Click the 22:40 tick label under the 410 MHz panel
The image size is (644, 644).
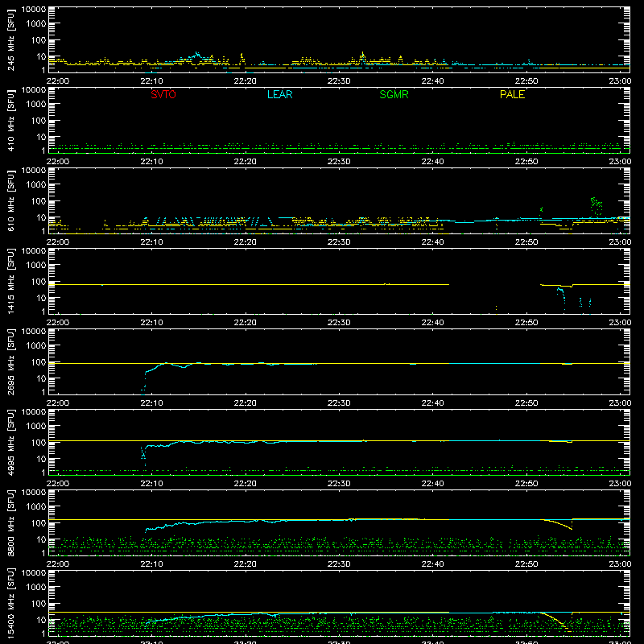432,162
